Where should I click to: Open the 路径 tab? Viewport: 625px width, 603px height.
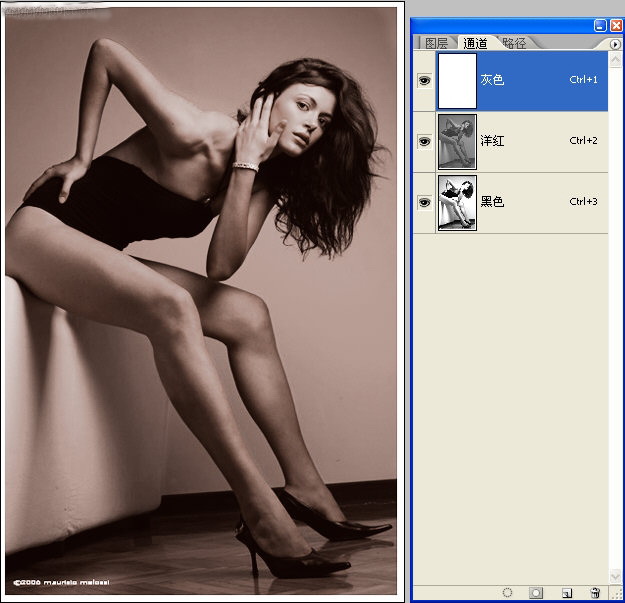point(515,44)
